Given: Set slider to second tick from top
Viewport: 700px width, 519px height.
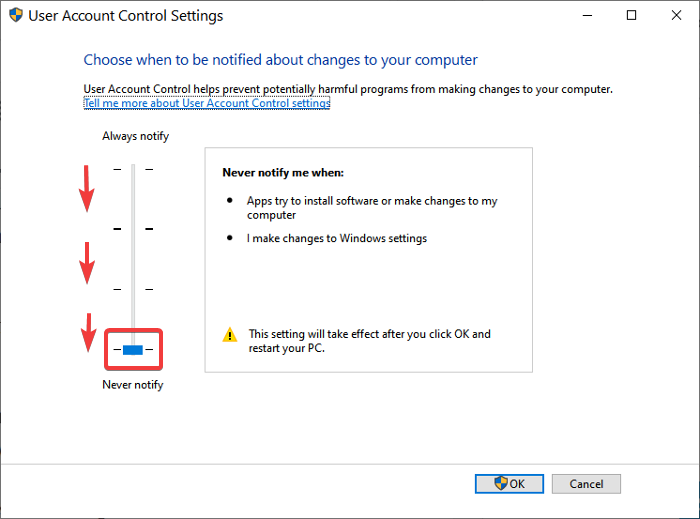Looking at the screenshot, I should tap(133, 229).
